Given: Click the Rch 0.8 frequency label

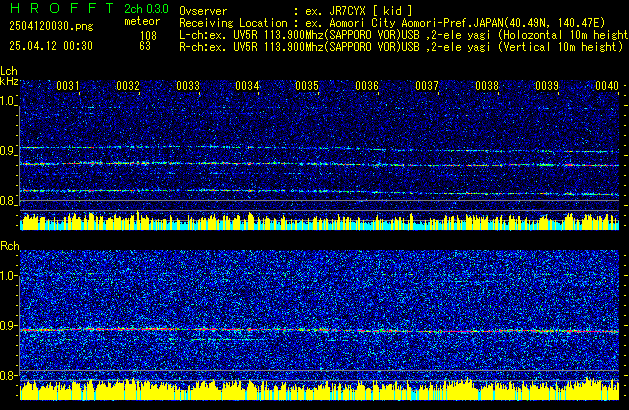Looking at the screenshot, I should pos(8,375).
